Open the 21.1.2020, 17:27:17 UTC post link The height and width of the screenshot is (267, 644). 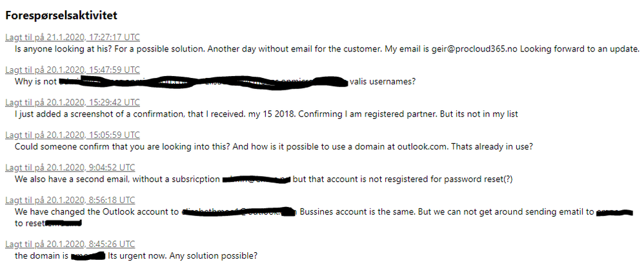(72, 37)
